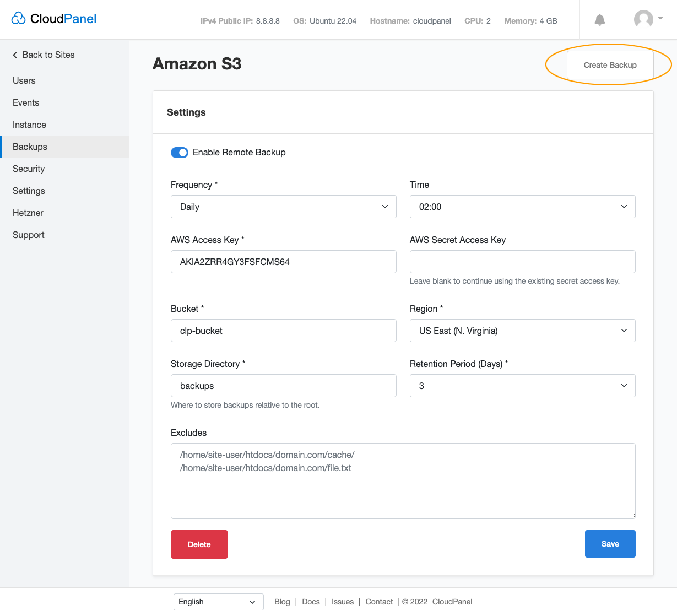Navigate to the Hetzner section
The width and height of the screenshot is (677, 616).
click(28, 213)
